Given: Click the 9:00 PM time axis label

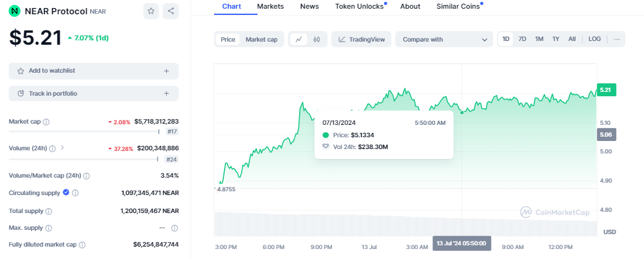Looking at the screenshot, I should click(x=321, y=247).
